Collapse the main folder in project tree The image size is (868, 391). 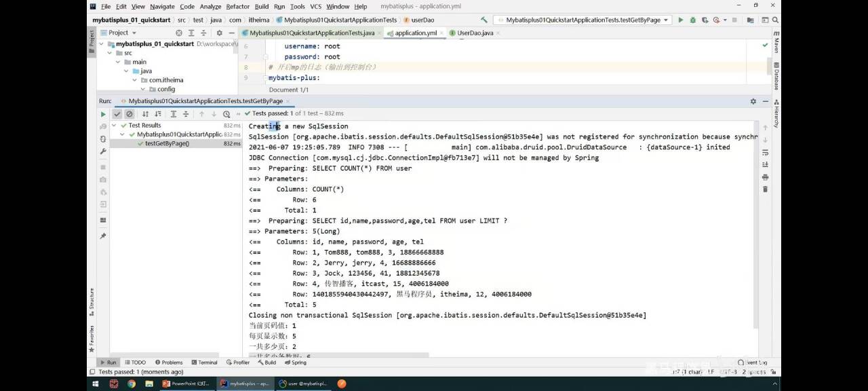(118, 62)
